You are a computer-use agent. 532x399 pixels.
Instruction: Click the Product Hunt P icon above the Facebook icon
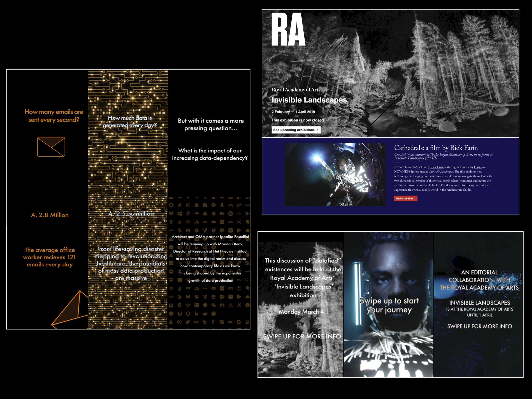coord(214,314)
